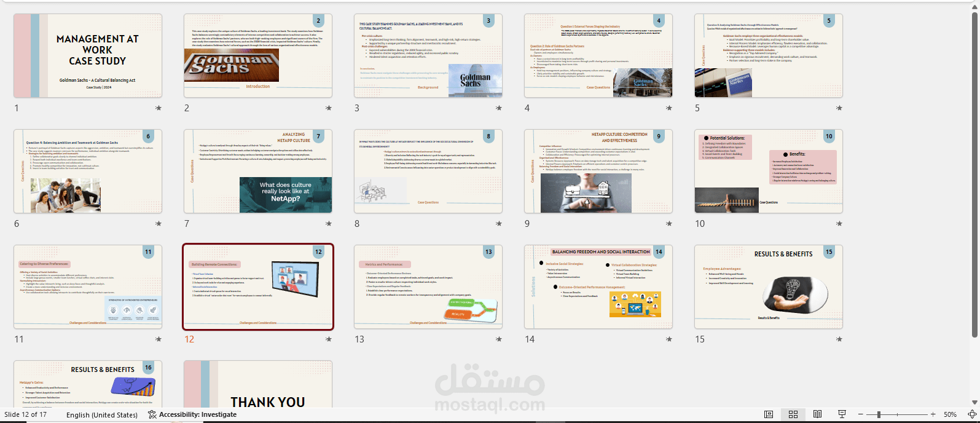Click the transition star under slide 1
The width and height of the screenshot is (980, 423).
point(159,108)
